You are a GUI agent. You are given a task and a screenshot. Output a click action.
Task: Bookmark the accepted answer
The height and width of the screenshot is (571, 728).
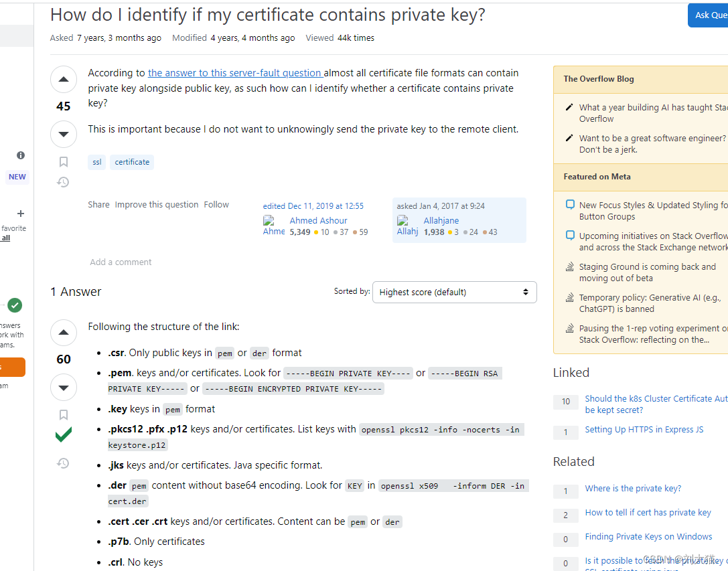[64, 414]
